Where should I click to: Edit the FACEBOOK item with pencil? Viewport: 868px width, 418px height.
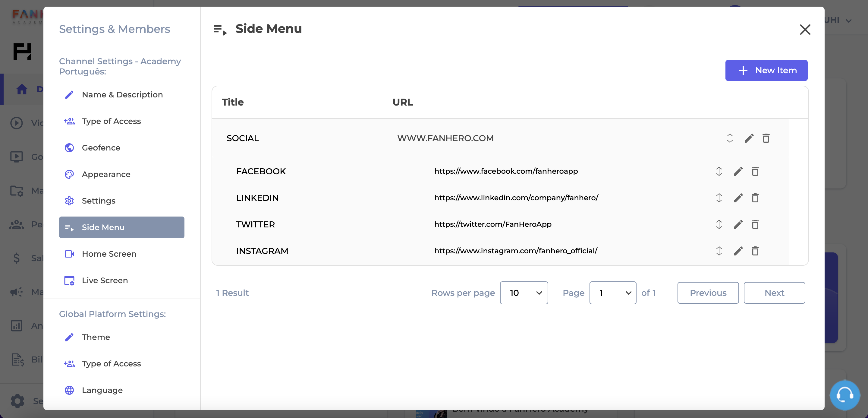pos(738,171)
